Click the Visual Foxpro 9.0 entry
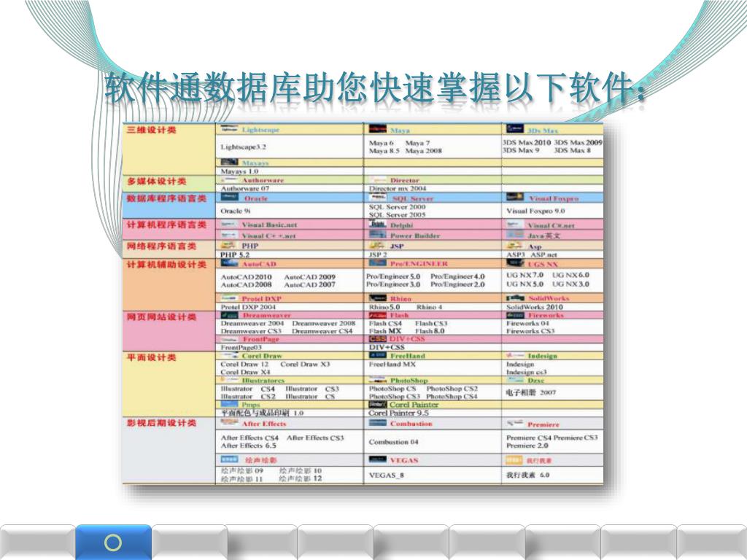This screenshot has width=747, height=560. coord(535,211)
